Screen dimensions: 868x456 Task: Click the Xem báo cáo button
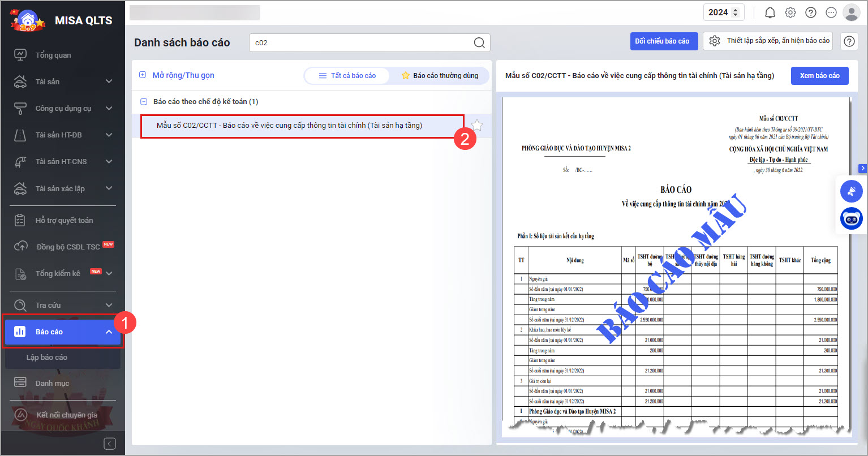point(819,76)
